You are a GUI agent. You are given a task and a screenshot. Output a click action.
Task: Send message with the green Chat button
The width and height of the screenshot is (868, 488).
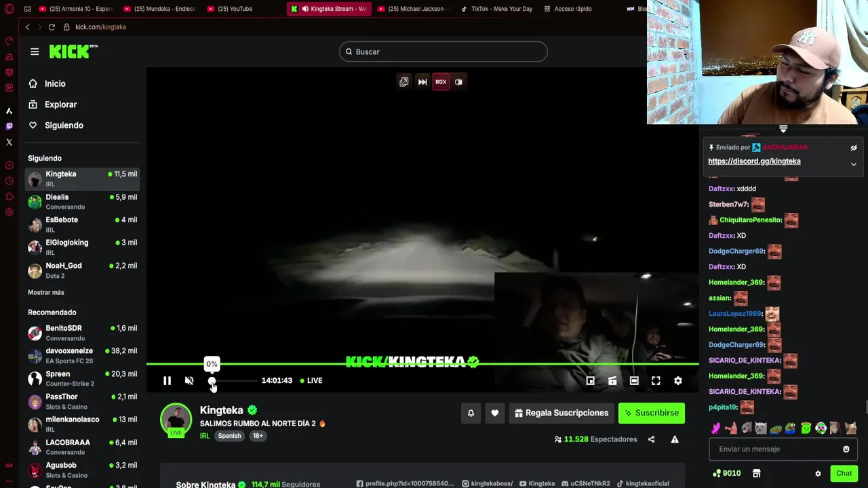(x=844, y=474)
